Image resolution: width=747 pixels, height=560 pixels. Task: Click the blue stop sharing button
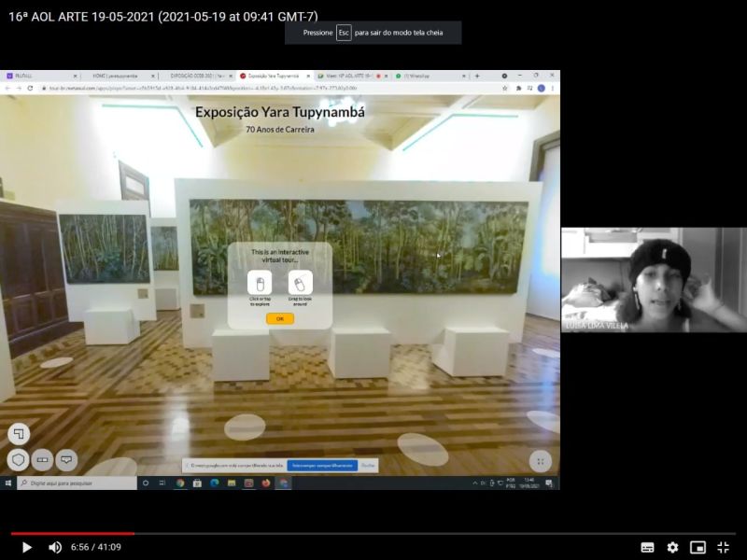click(x=322, y=465)
